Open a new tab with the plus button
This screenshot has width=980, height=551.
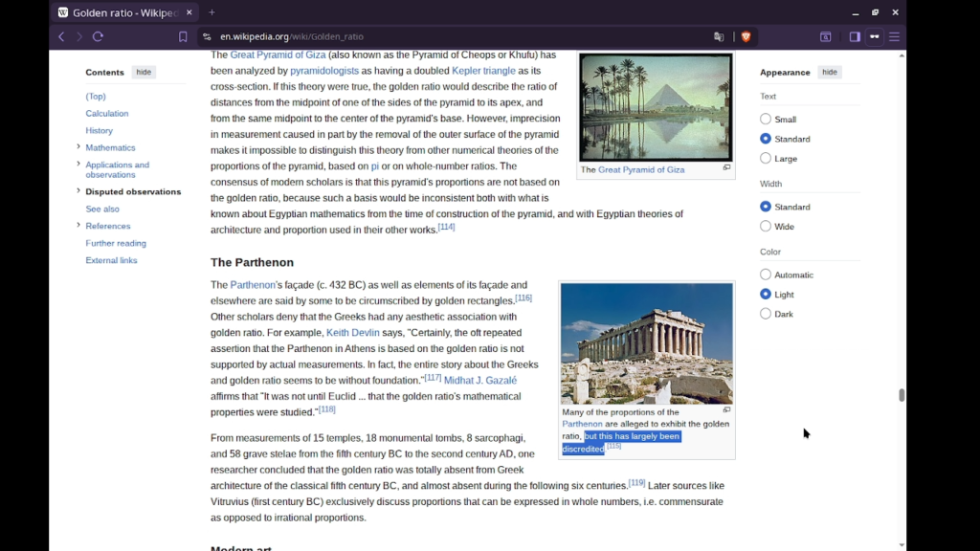pos(212,12)
